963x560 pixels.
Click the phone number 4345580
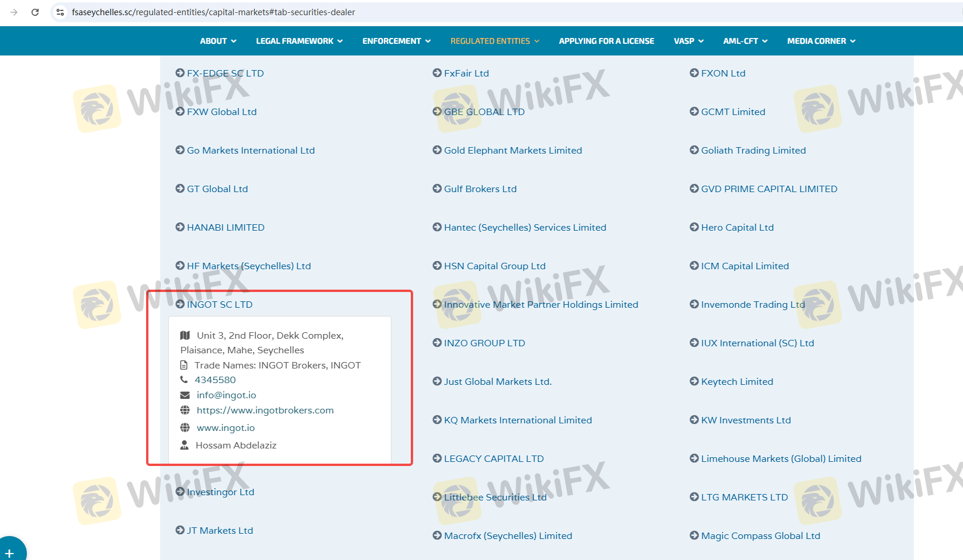tap(215, 380)
